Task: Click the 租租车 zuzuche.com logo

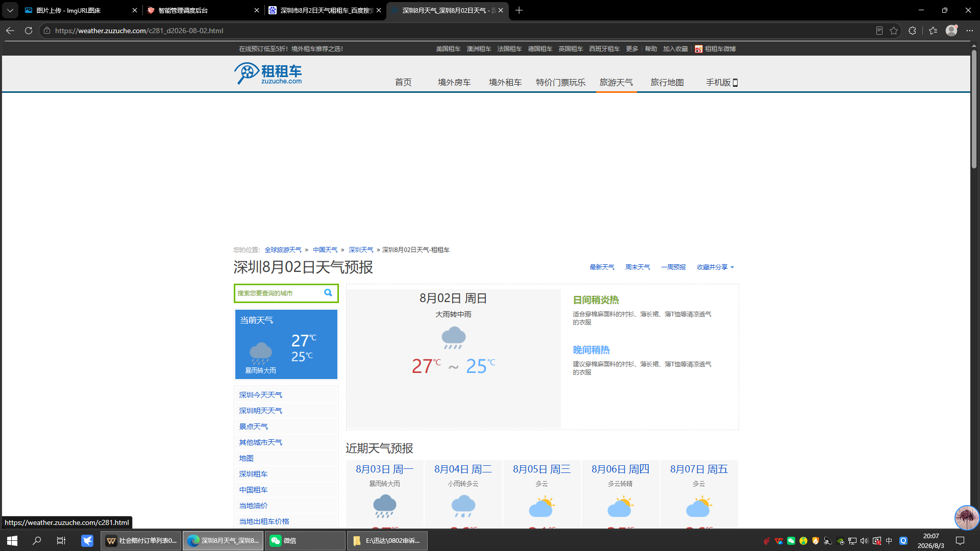Action: pyautogui.click(x=268, y=73)
